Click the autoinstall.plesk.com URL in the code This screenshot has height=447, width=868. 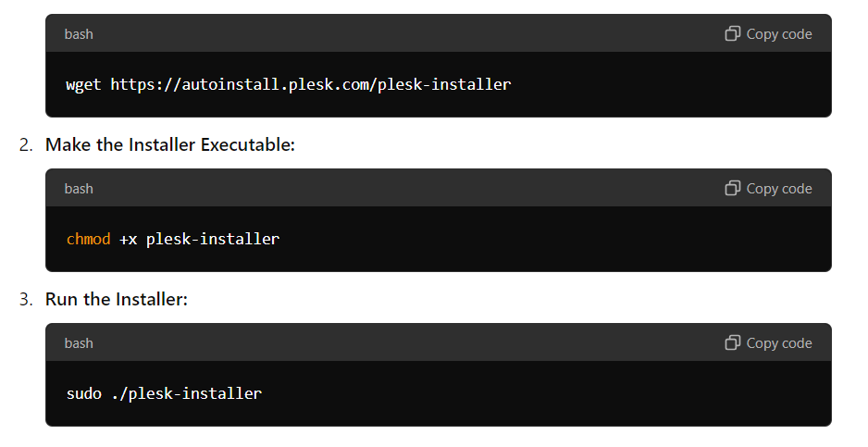click(x=311, y=85)
